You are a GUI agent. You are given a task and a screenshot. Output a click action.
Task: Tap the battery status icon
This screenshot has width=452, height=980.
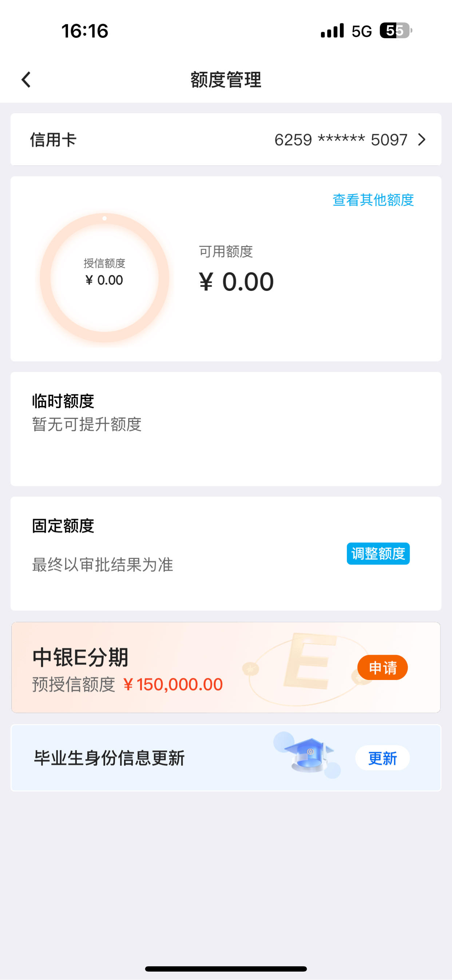click(396, 31)
